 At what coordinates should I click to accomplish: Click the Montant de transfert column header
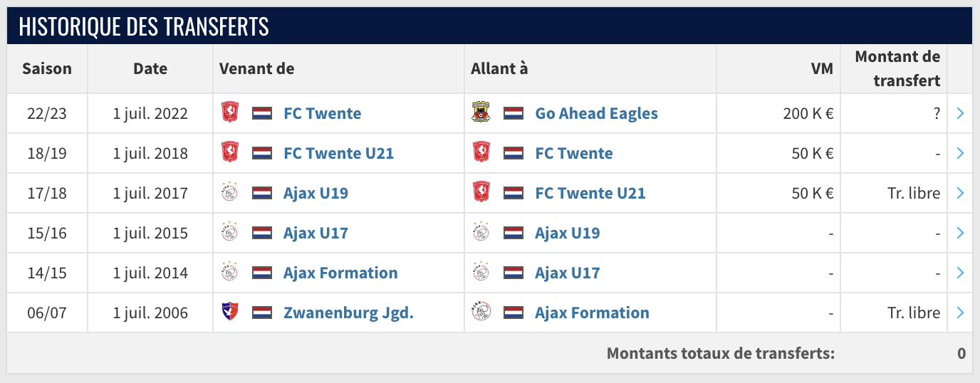[897, 68]
